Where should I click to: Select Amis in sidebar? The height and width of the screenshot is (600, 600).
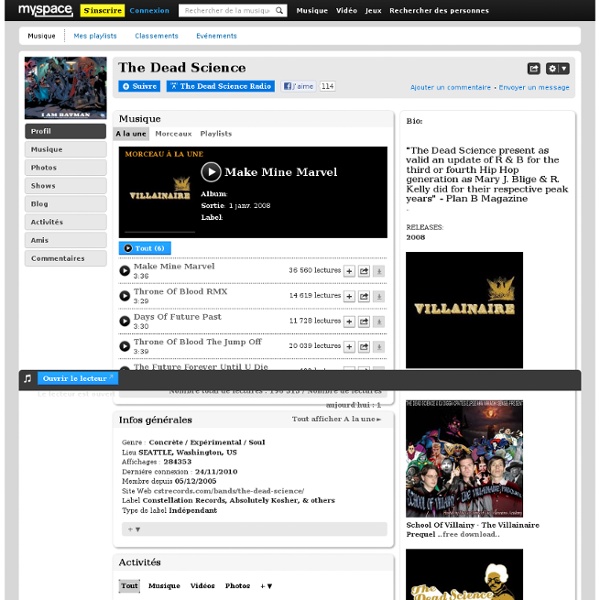(65, 240)
